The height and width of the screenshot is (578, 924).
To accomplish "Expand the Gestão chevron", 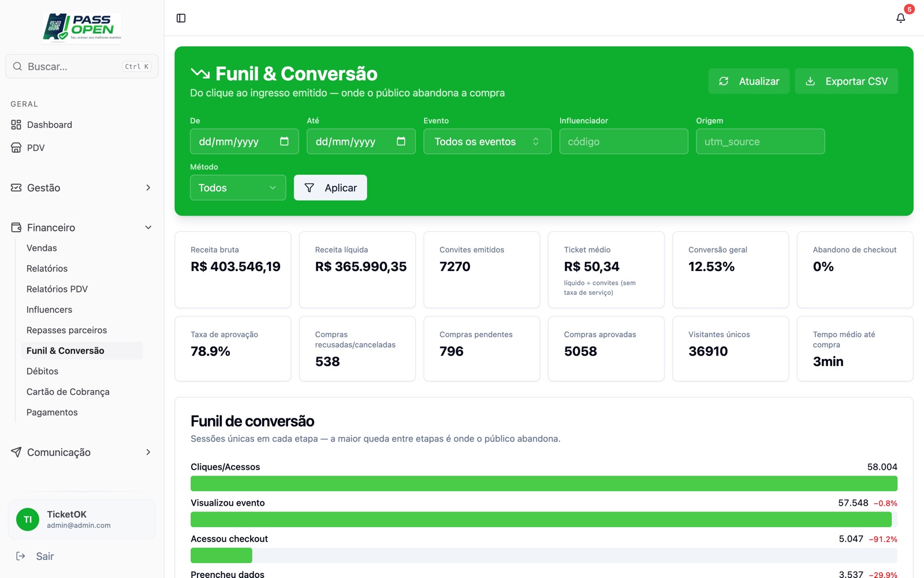I will coord(148,188).
